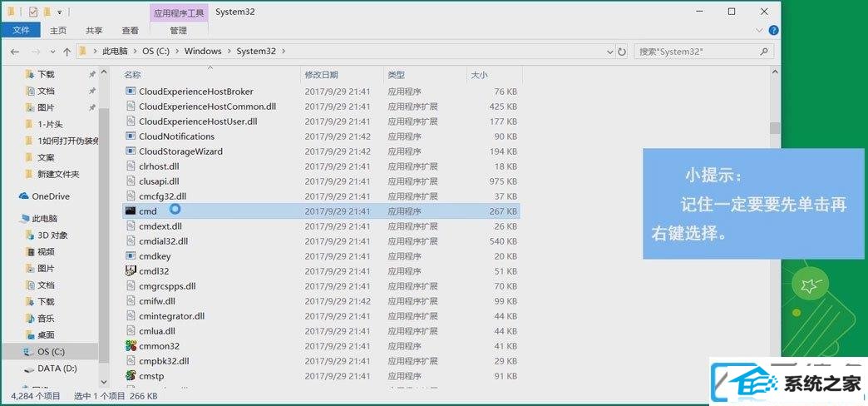This screenshot has height=406, width=868.
Task: Click the properties checkmark quick access icon
Action: click(33, 11)
